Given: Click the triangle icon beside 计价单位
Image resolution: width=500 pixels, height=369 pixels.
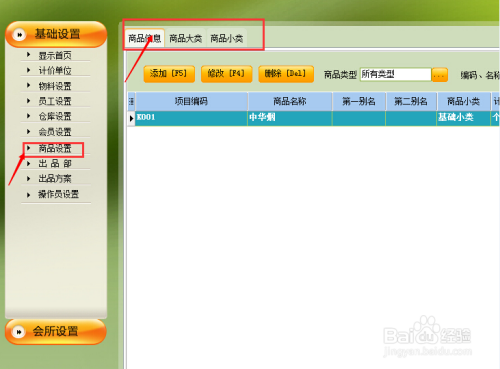Looking at the screenshot, I should pyautogui.click(x=29, y=70).
